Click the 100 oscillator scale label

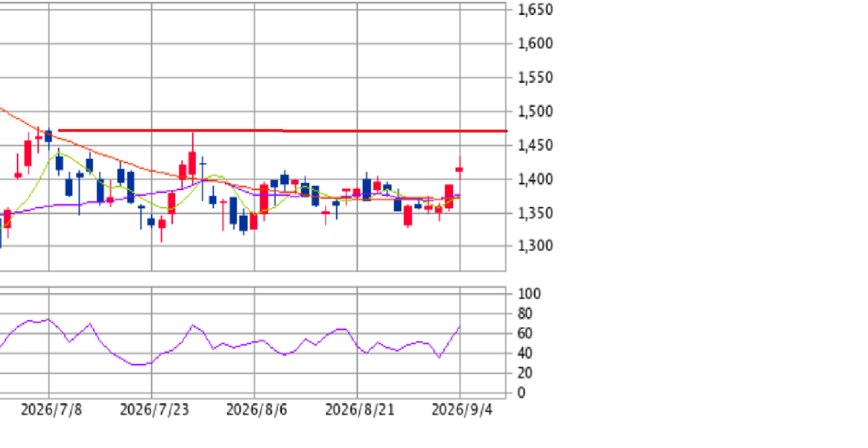click(529, 294)
